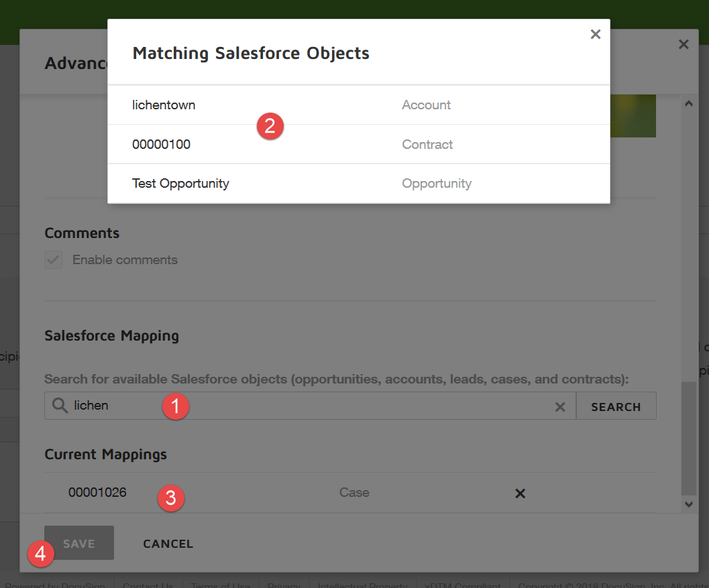This screenshot has height=588, width=709.
Task: Cancel the advanced options dialog
Action: [168, 544]
